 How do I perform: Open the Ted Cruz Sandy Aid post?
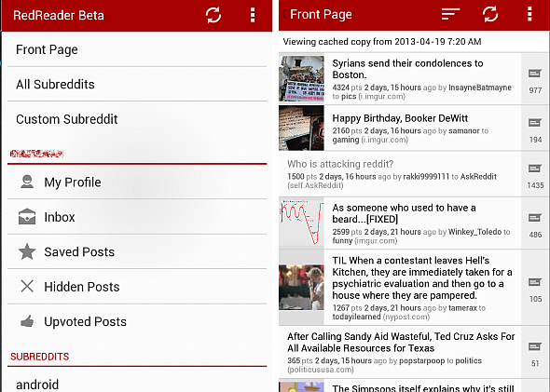point(400,352)
